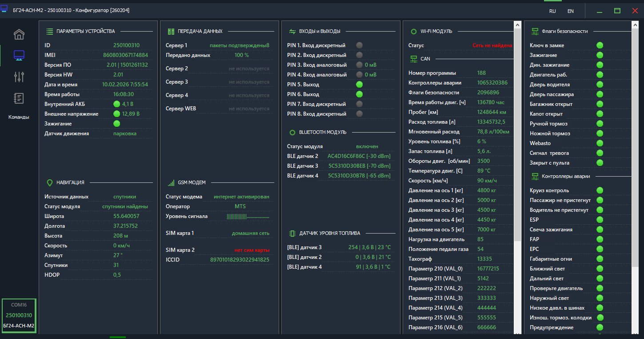Open the Home page from sidebar
Screen dimensions: 644x339
(x=19, y=34)
